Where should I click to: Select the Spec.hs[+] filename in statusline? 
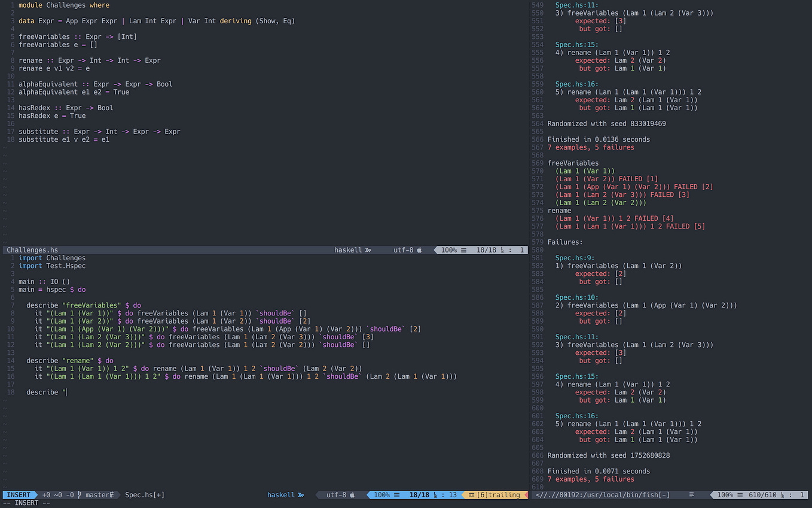144,495
